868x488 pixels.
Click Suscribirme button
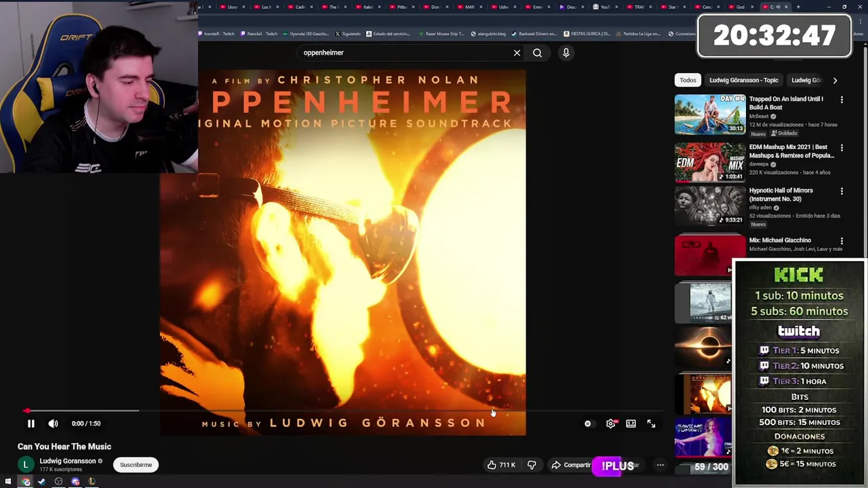click(136, 465)
